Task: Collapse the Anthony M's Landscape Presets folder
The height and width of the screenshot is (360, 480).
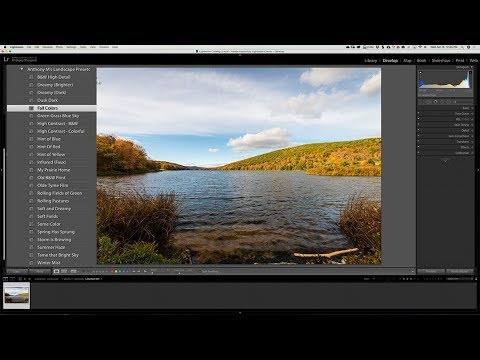Action: (x=22, y=69)
